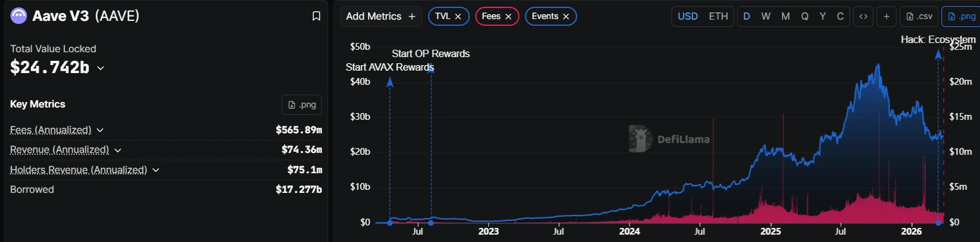Bookmark Aave V3 protocol
The image size is (980, 242).
316,16
